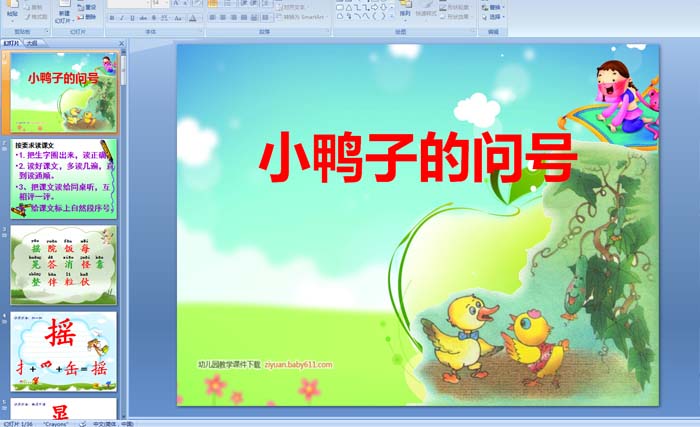This screenshot has height=427, width=700.
Task: Open Shape Outline (形状轮廓) dropdown
Action: [454, 7]
